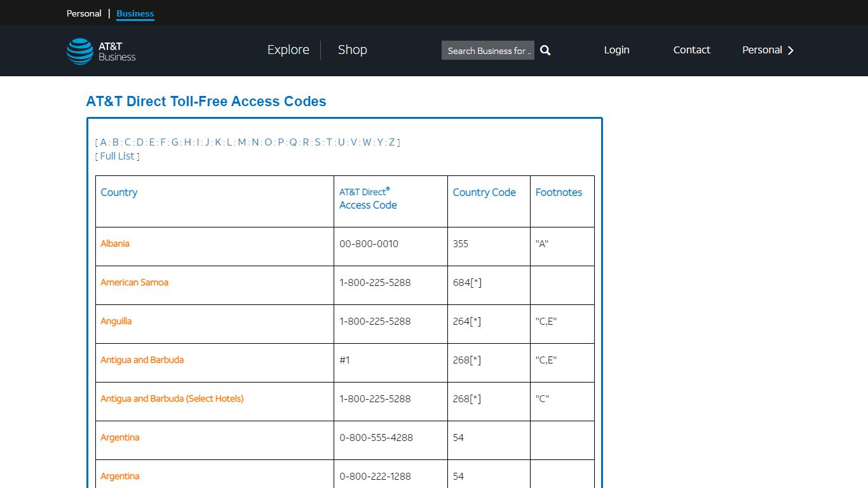Click the AT&T Direct Toll-Free Access Codes heading

pos(207,101)
